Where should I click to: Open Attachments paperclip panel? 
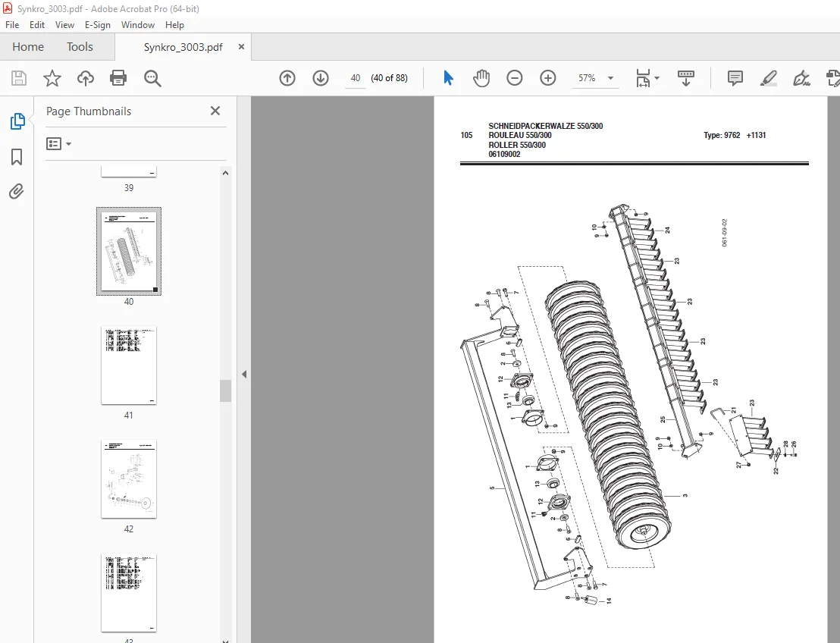pos(17,191)
